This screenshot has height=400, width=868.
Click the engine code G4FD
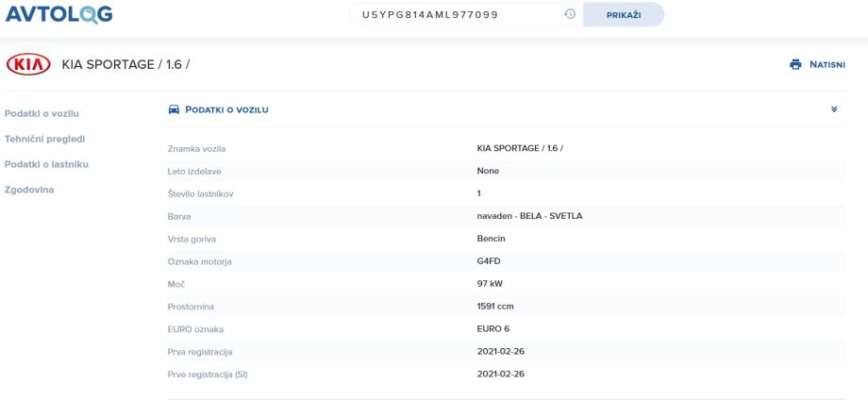tap(489, 261)
